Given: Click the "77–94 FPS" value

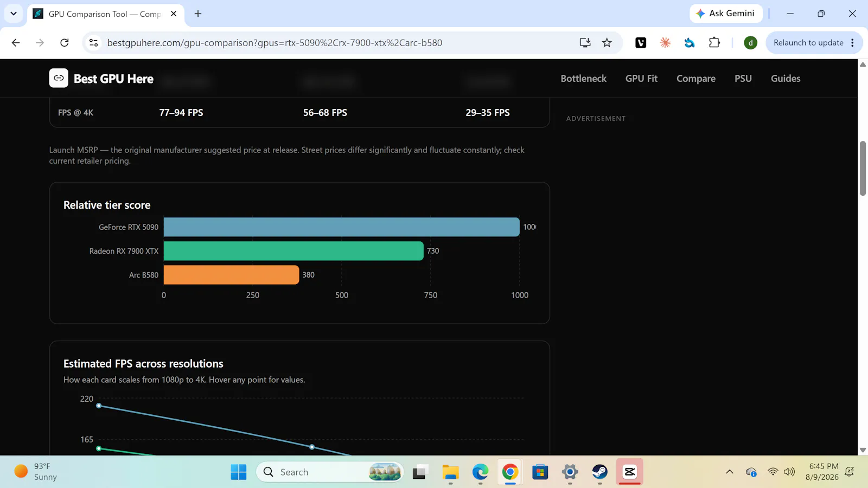Looking at the screenshot, I should point(181,113).
